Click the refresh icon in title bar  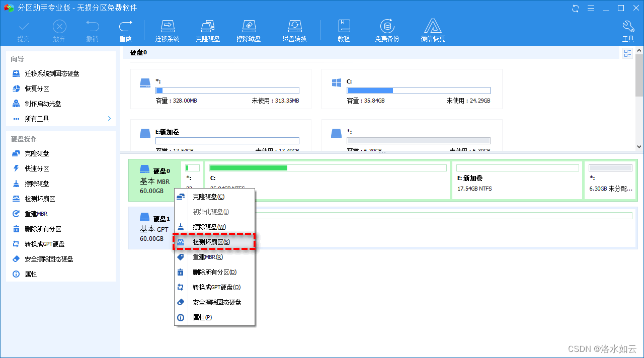pos(576,8)
